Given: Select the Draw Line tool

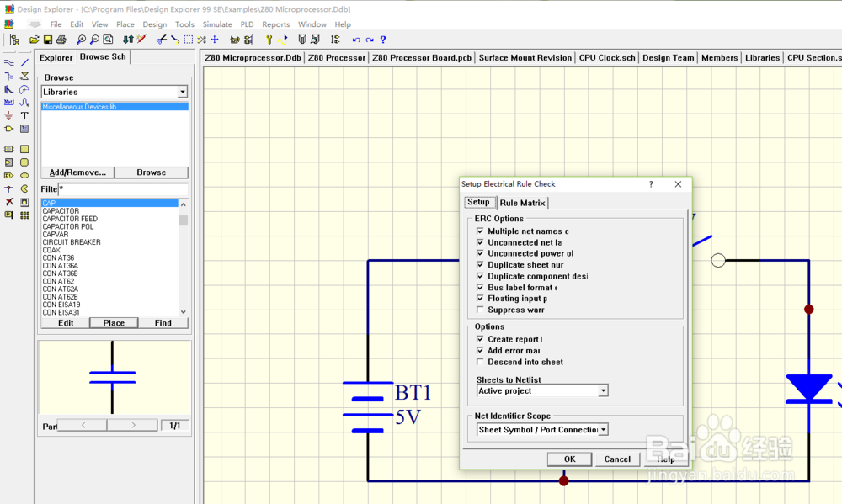Looking at the screenshot, I should 24,63.
